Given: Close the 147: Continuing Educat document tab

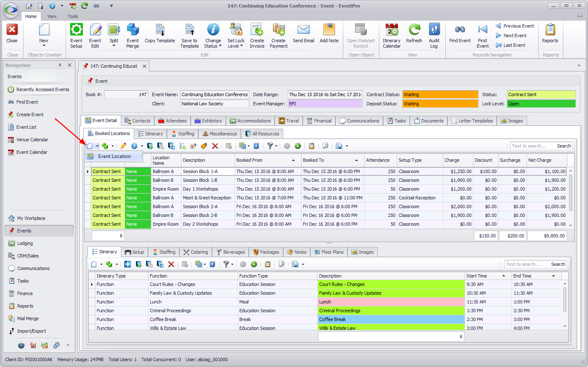Looking at the screenshot, I should [x=144, y=66].
